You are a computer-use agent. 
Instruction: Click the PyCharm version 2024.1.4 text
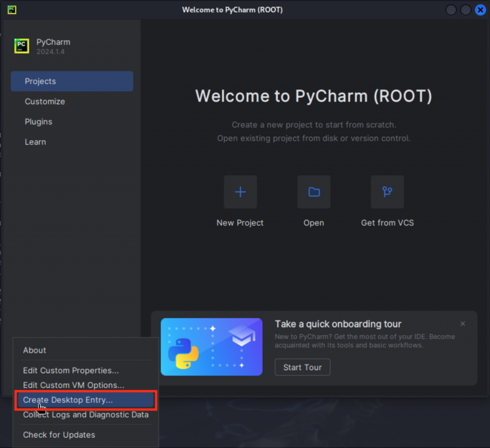click(x=50, y=52)
